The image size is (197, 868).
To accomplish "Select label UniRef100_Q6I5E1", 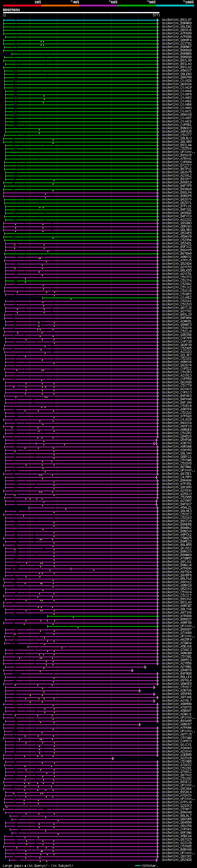I will click(177, 474).
